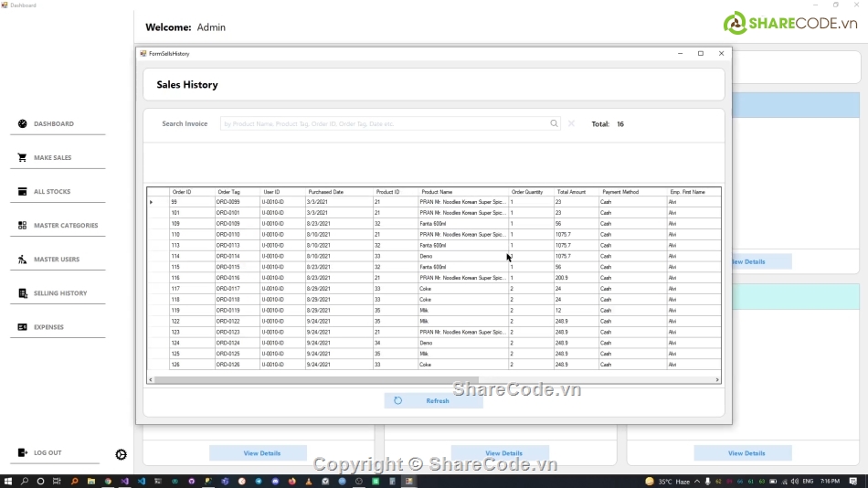The height and width of the screenshot is (488, 868).
Task: Click the horizontal scrollbar's right arrow
Action: (x=717, y=379)
